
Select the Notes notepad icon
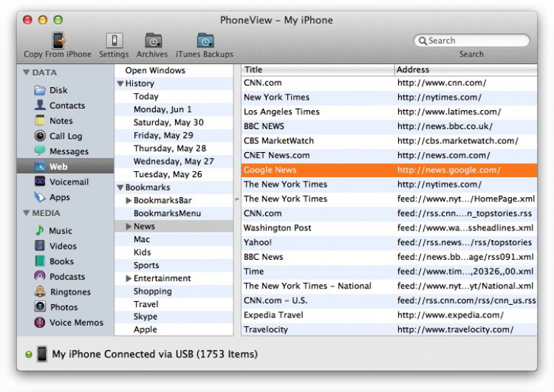40,120
